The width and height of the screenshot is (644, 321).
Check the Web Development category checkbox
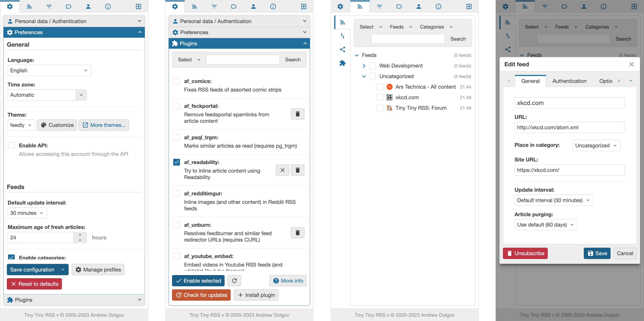click(373, 66)
